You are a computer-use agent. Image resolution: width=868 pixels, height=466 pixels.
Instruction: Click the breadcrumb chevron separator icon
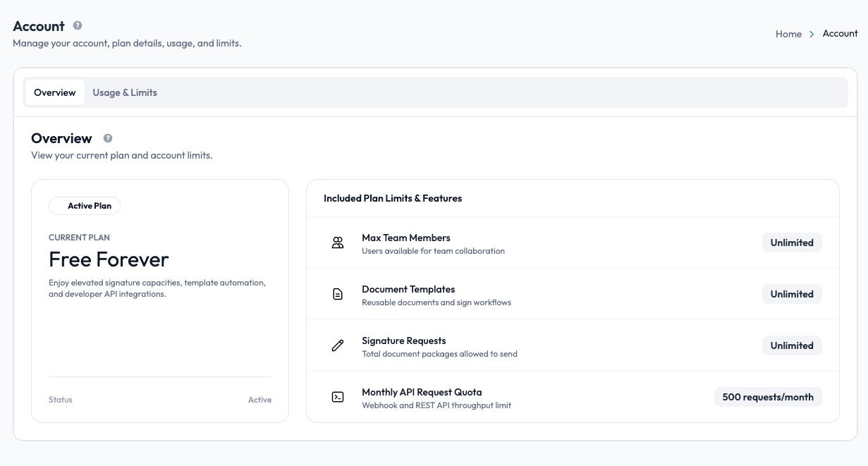(812, 34)
